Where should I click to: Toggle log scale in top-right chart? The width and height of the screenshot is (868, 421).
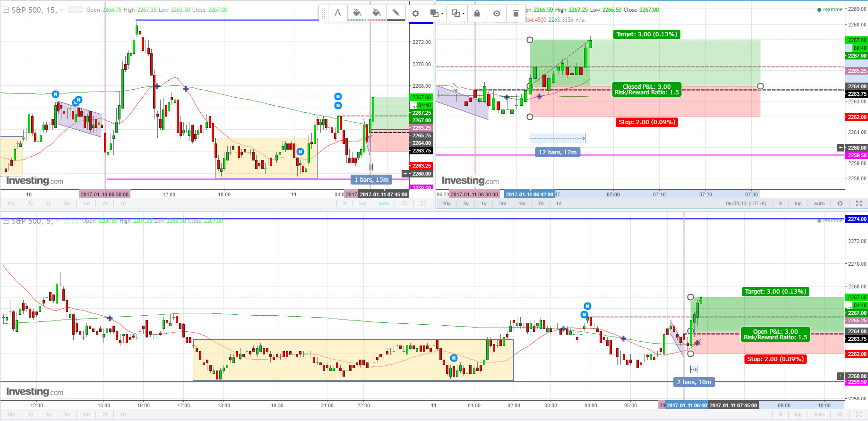coord(798,204)
